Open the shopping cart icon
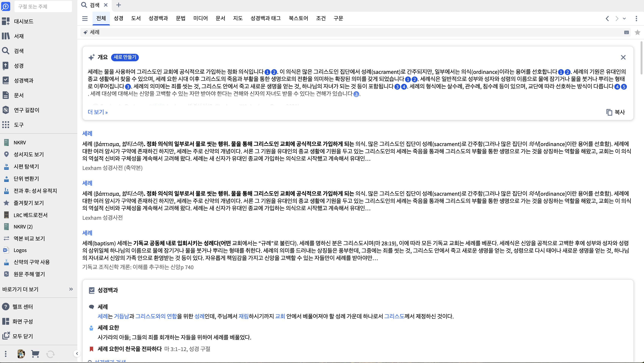The width and height of the screenshot is (644, 363). tap(35, 354)
